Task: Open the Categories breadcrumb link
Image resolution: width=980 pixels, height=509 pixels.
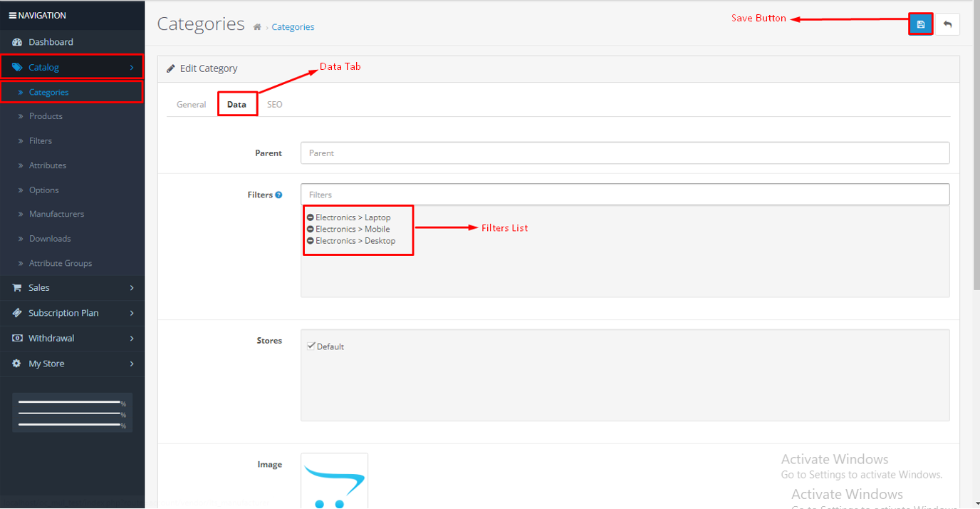Action: click(x=293, y=26)
